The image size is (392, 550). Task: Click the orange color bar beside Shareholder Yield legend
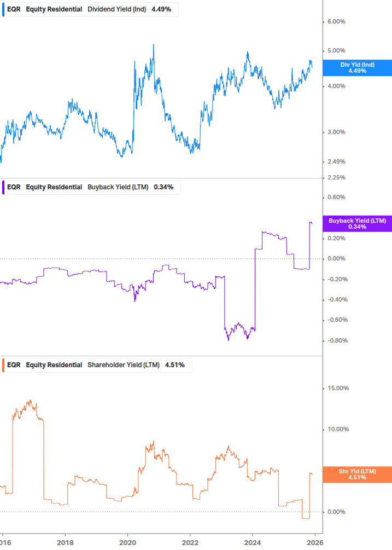point(3,365)
